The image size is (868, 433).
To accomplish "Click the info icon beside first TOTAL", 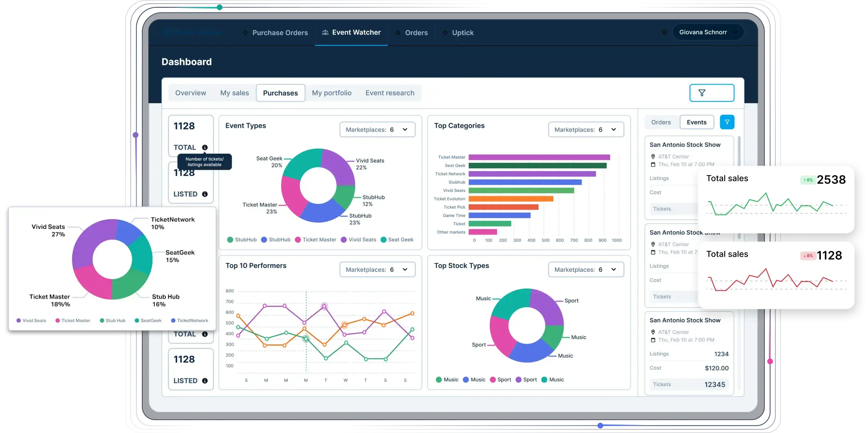I will (204, 148).
